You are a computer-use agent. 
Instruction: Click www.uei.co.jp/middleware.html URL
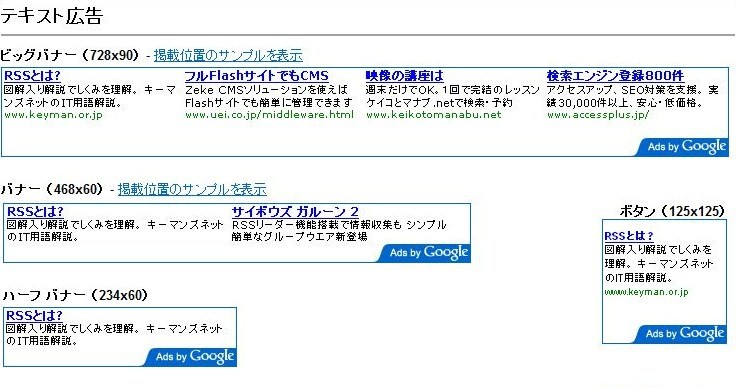pos(269,115)
